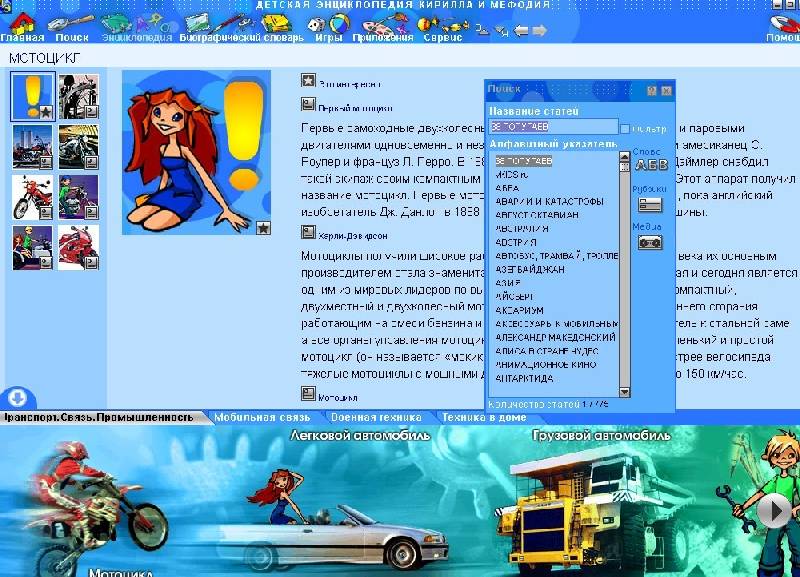Select red motorcycle on white background thumbnail
Viewport: 800px width, 577px height.
[x=33, y=197]
